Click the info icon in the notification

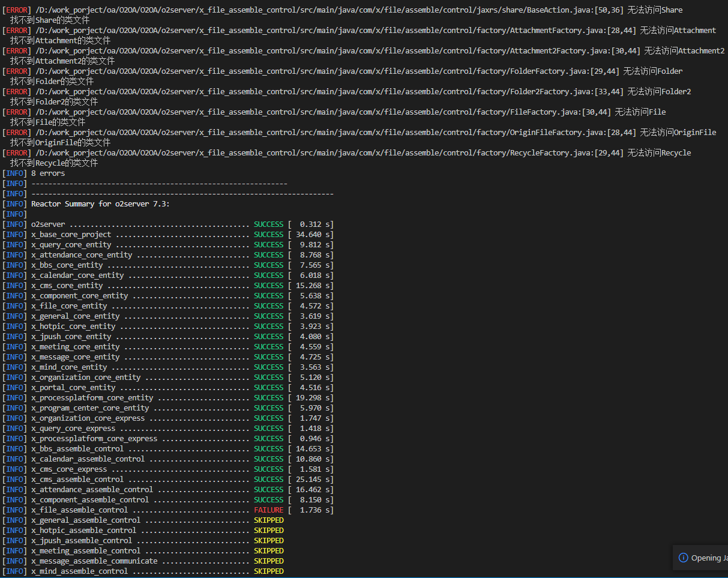(683, 558)
